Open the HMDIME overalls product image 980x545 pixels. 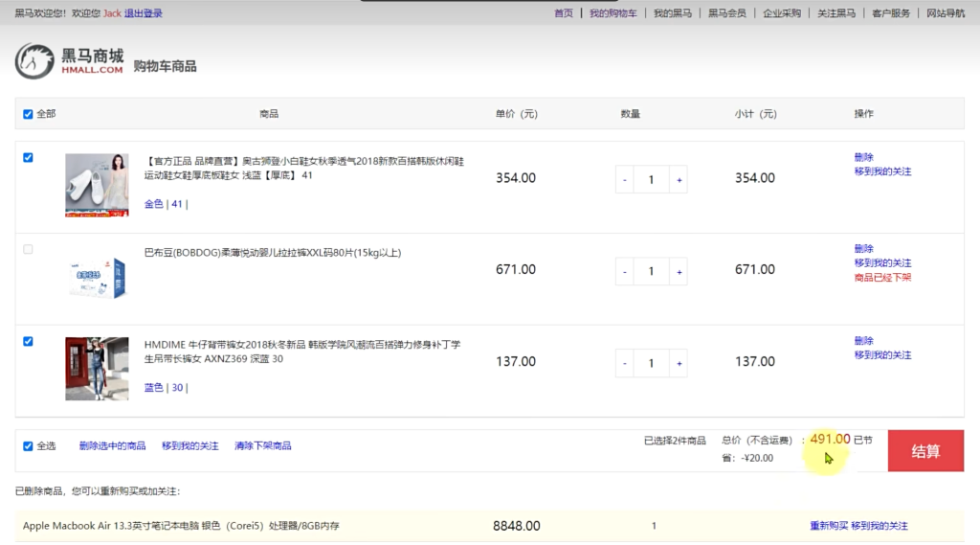pyautogui.click(x=97, y=368)
